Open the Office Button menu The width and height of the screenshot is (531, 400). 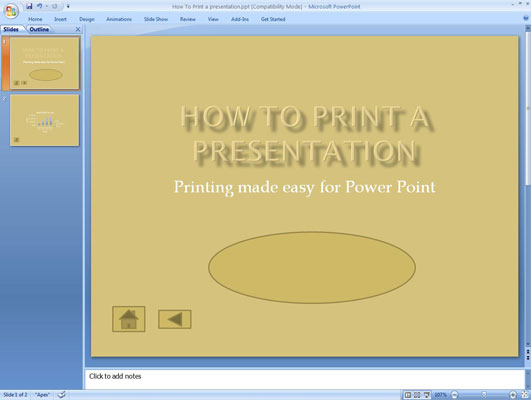coord(11,11)
